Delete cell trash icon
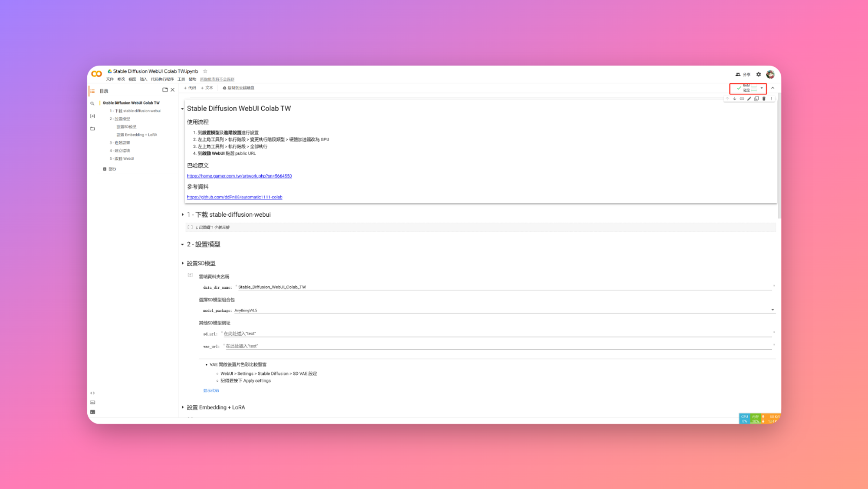The height and width of the screenshot is (489, 868). pyautogui.click(x=764, y=99)
